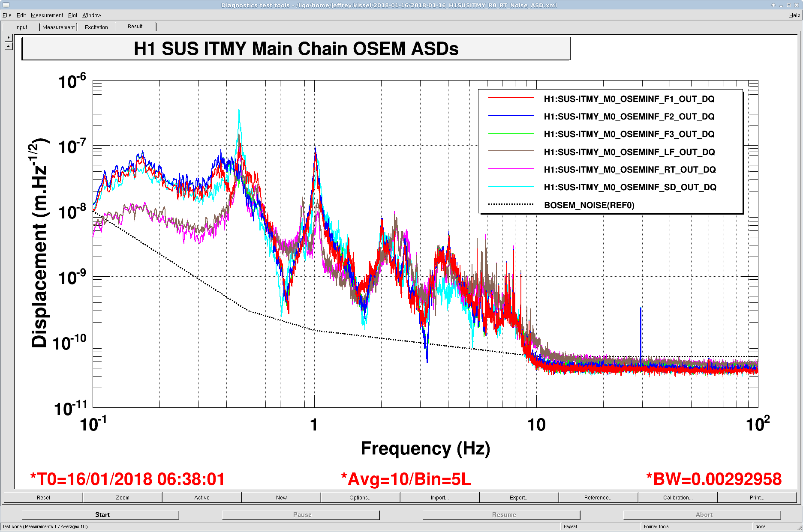Click the up-arrow collapse button beside plot
The width and height of the screenshot is (803, 532).
point(9,46)
